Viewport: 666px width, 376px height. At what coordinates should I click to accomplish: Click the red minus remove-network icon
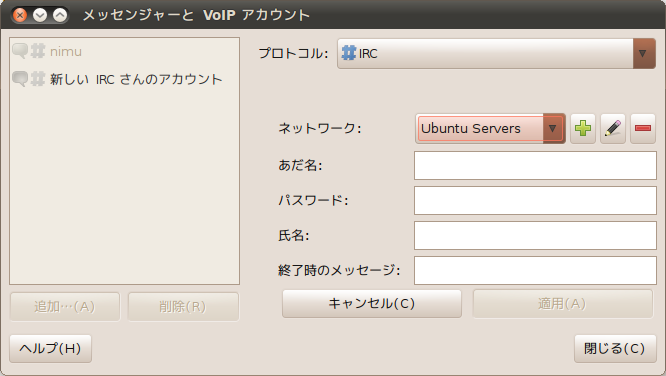[x=643, y=128]
